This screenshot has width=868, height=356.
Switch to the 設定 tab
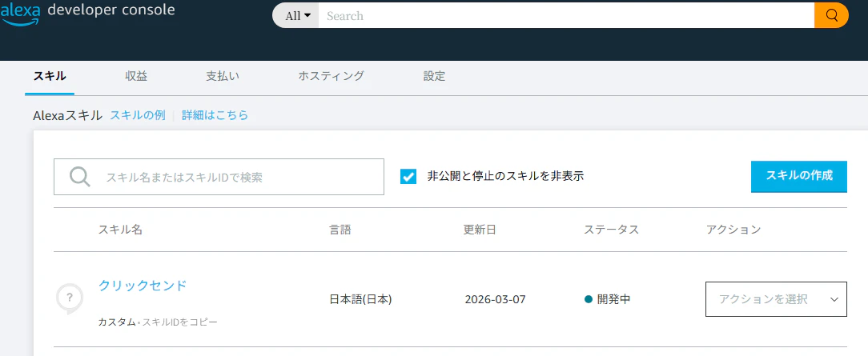[x=435, y=76]
